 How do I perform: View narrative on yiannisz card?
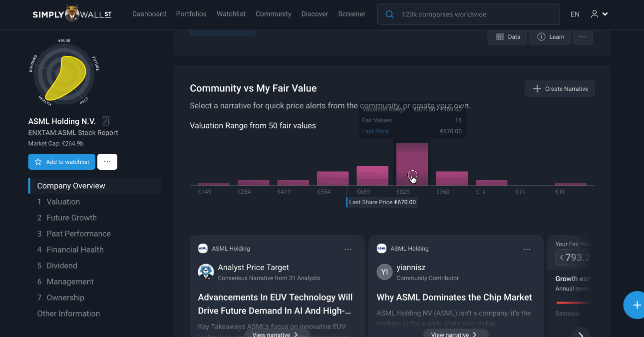[456, 334]
